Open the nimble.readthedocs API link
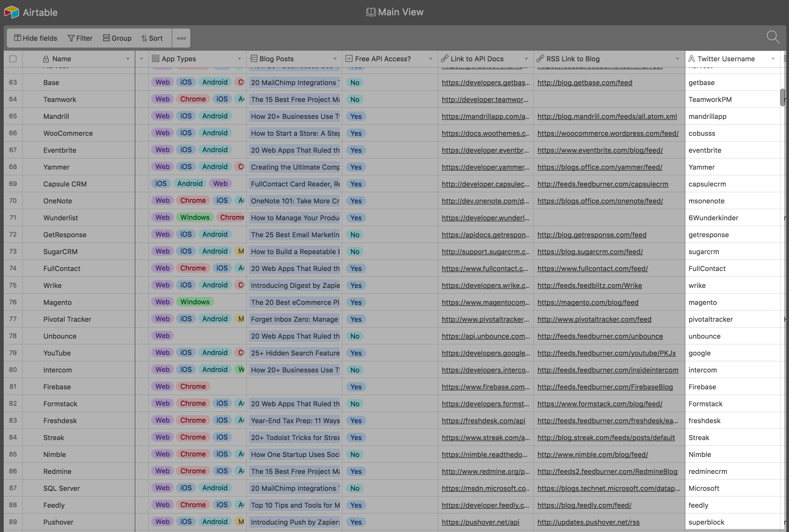This screenshot has height=532, width=789. tap(485, 454)
